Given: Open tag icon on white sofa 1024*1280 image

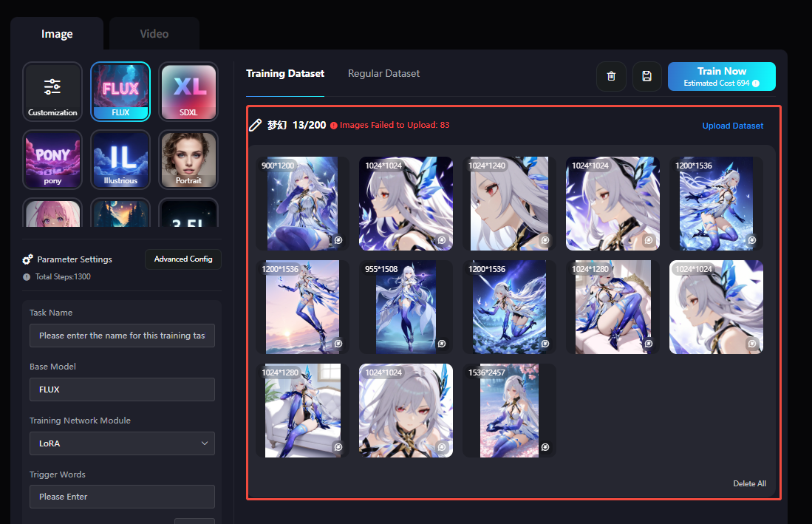Looking at the screenshot, I should 338,447.
